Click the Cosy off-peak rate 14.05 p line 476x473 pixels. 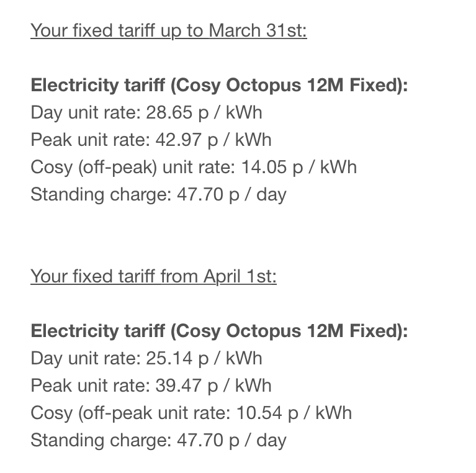(x=194, y=168)
